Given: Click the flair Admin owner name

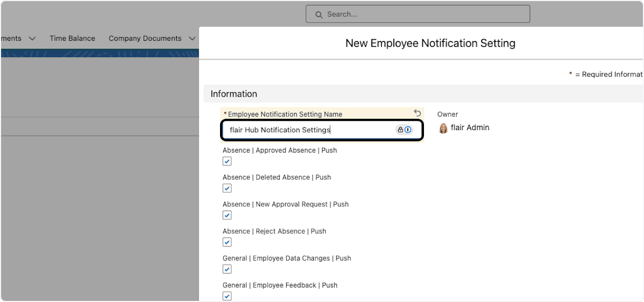Looking at the screenshot, I should [x=470, y=128].
